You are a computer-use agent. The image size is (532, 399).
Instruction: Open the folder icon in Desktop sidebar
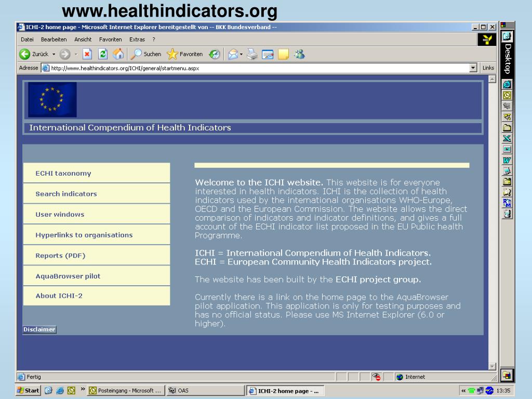[507, 128]
